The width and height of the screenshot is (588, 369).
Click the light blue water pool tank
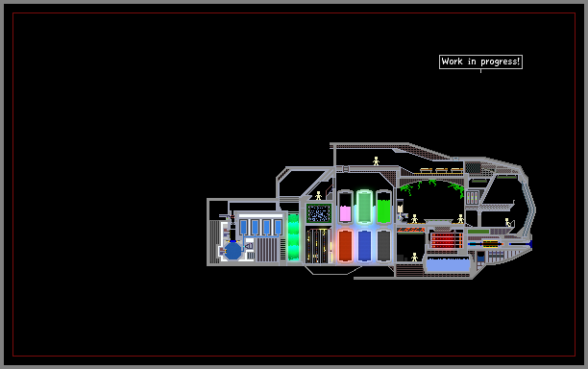tap(448, 264)
